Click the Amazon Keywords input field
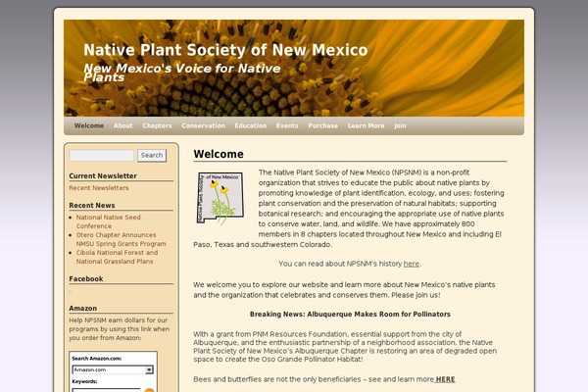The height and width of the screenshot is (392, 588). pyautogui.click(x=106, y=390)
